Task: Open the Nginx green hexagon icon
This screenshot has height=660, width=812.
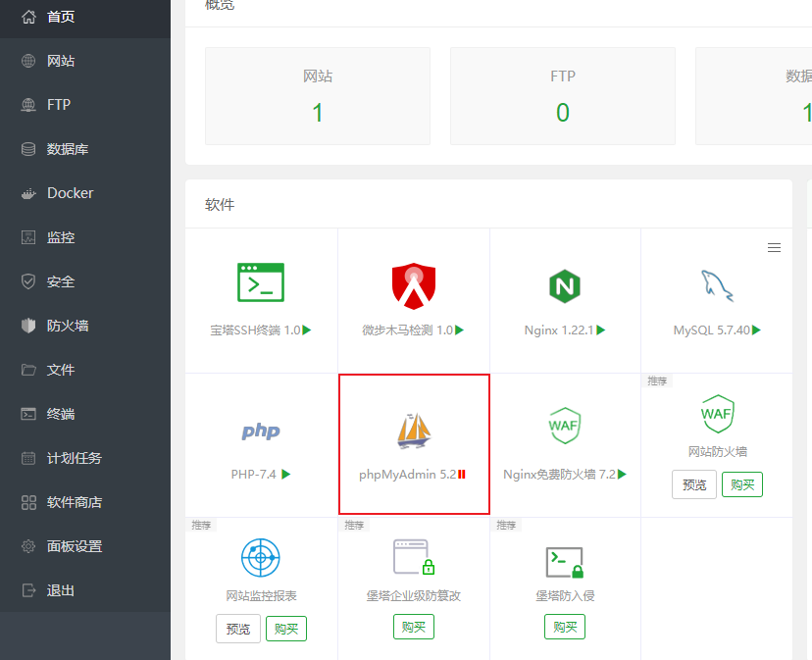Action: click(565, 286)
